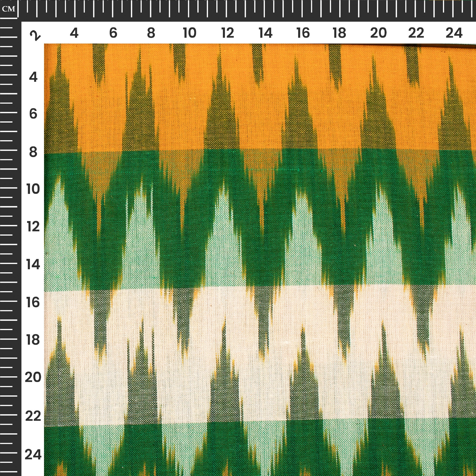Viewport: 476px width, 476px height.
Task: Pick number 10 on vertical ruler
Action: pyautogui.click(x=33, y=189)
